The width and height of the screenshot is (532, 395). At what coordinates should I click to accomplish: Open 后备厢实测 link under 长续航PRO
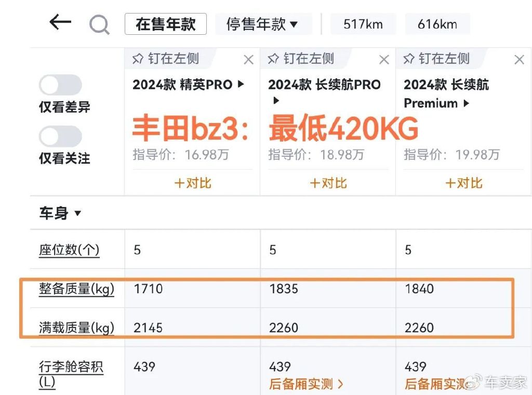click(307, 384)
